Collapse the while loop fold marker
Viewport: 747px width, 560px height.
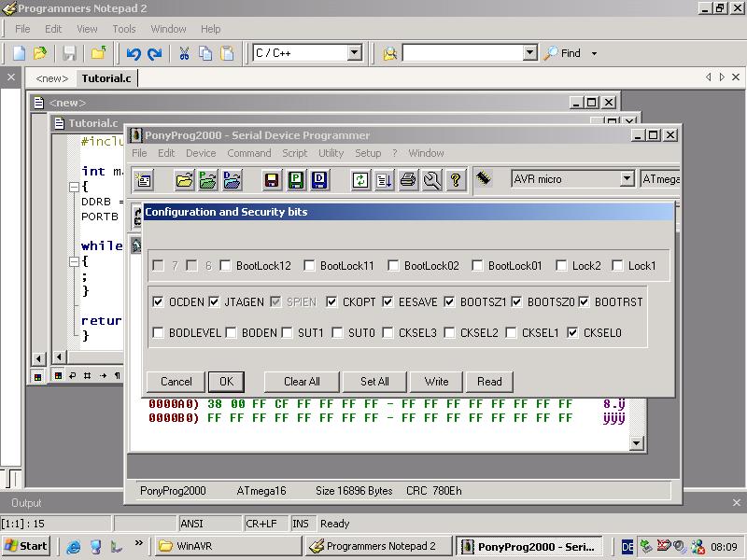74,261
